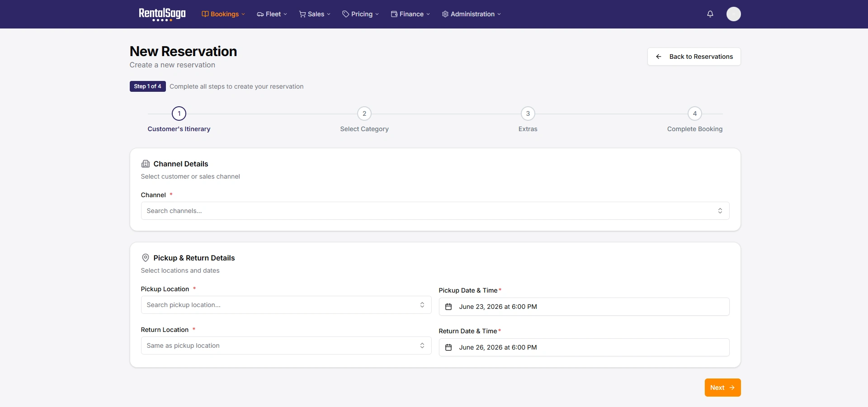868x407 pixels.
Task: Click the Finance wallet icon
Action: coord(394,14)
